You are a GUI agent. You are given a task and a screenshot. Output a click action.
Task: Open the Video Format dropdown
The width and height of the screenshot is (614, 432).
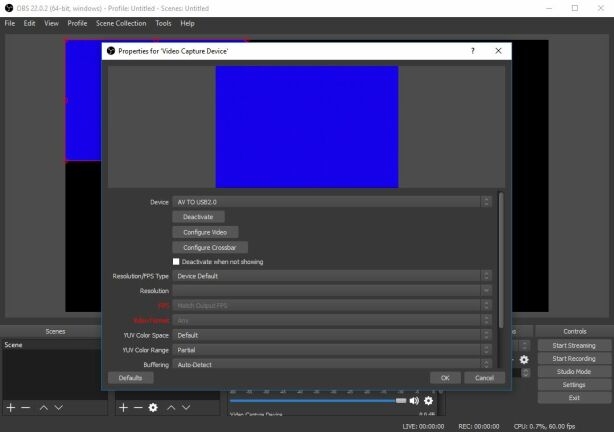click(x=332, y=320)
